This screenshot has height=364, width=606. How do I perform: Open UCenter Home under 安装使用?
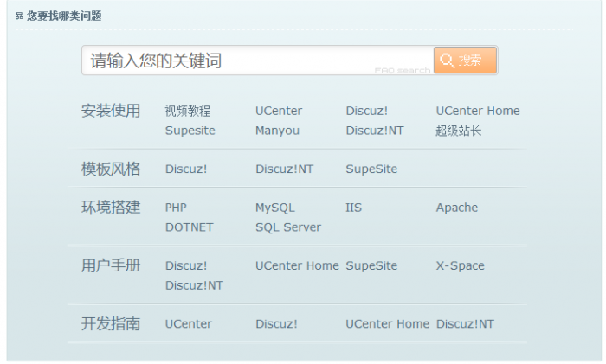478,111
